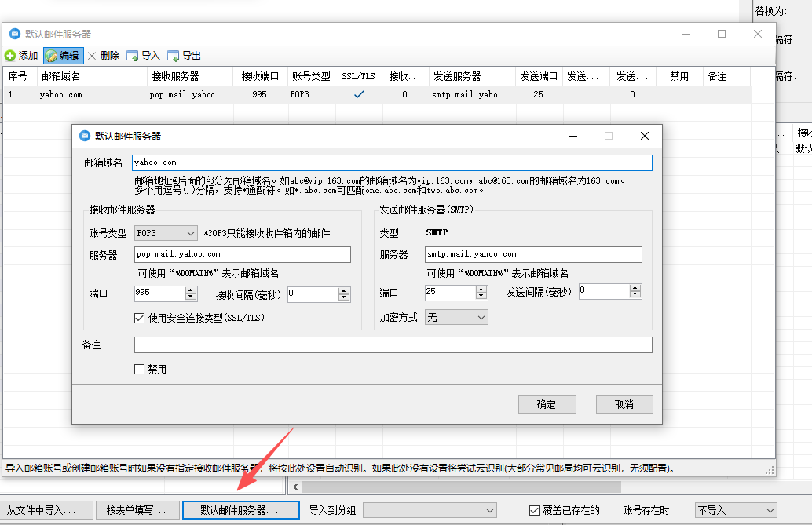Click the SSL/TLS column header

click(x=358, y=77)
